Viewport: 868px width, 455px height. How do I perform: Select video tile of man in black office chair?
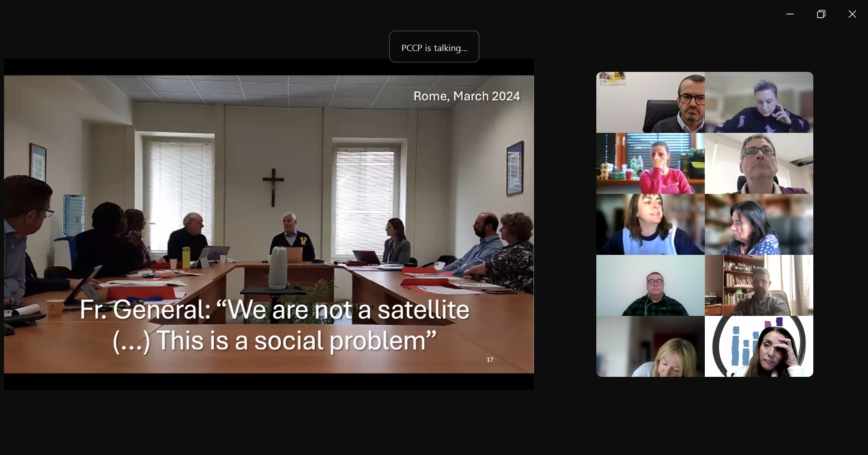(650, 103)
